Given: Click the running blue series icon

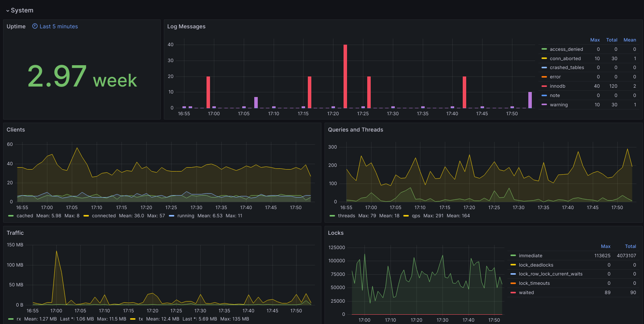Looking at the screenshot, I should [x=172, y=216].
